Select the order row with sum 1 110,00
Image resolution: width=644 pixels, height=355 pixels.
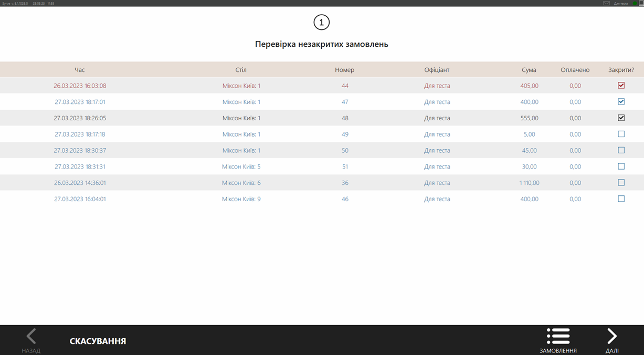click(529, 183)
